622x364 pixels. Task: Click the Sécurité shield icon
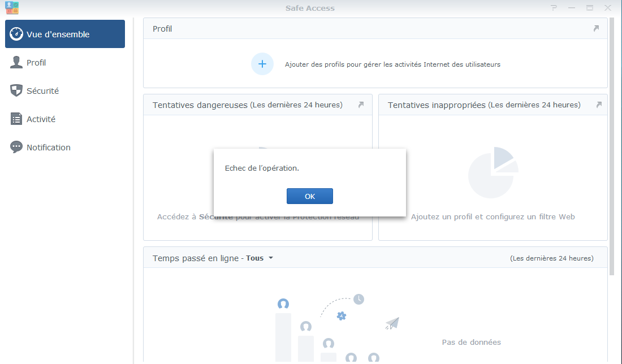(15, 90)
